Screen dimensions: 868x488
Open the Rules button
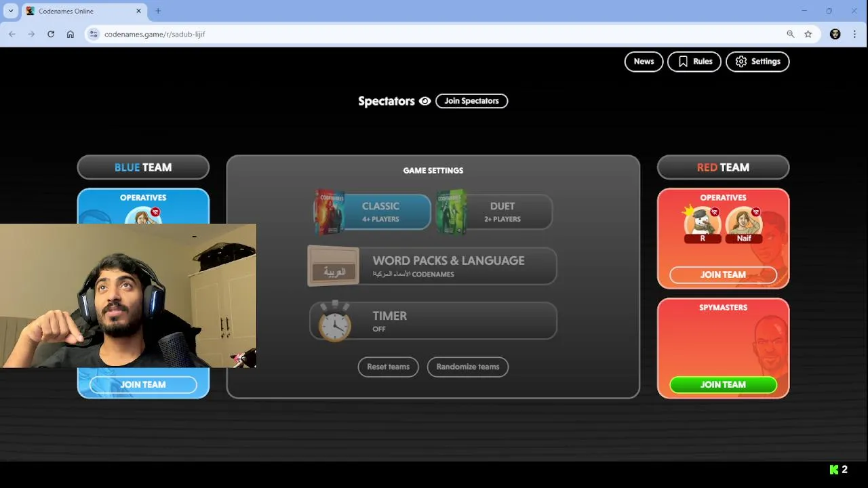[x=694, y=62]
